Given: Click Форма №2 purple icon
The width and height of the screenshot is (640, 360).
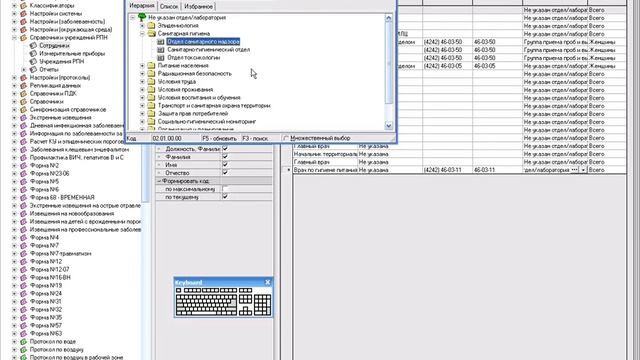Looking at the screenshot, I should coord(24,165).
